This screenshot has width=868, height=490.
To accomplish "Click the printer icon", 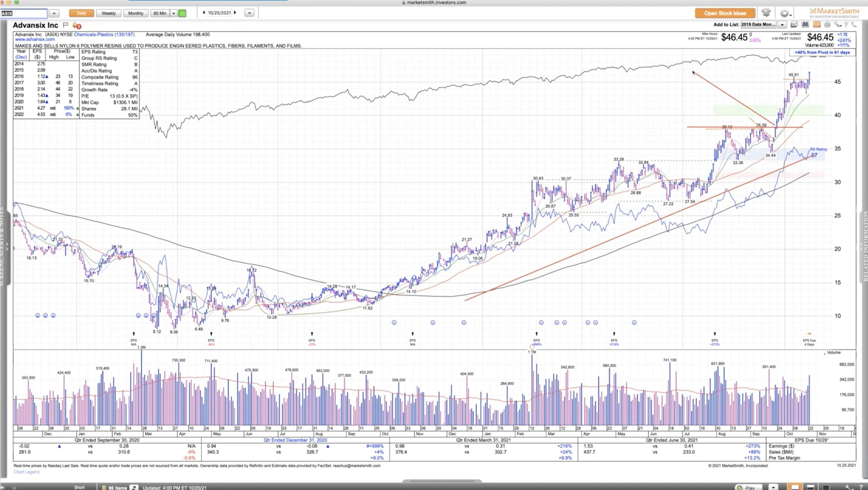I will (827, 25).
